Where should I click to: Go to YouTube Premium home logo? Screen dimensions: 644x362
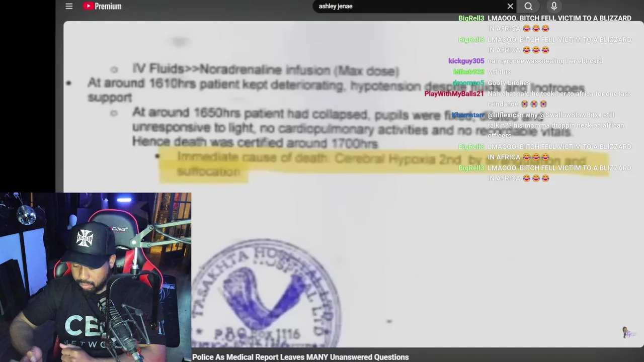tap(103, 6)
